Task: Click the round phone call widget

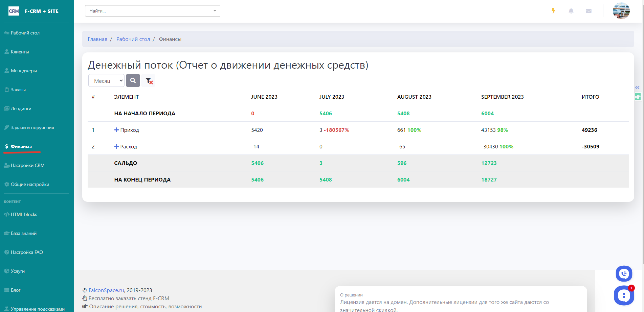Action: (x=624, y=274)
